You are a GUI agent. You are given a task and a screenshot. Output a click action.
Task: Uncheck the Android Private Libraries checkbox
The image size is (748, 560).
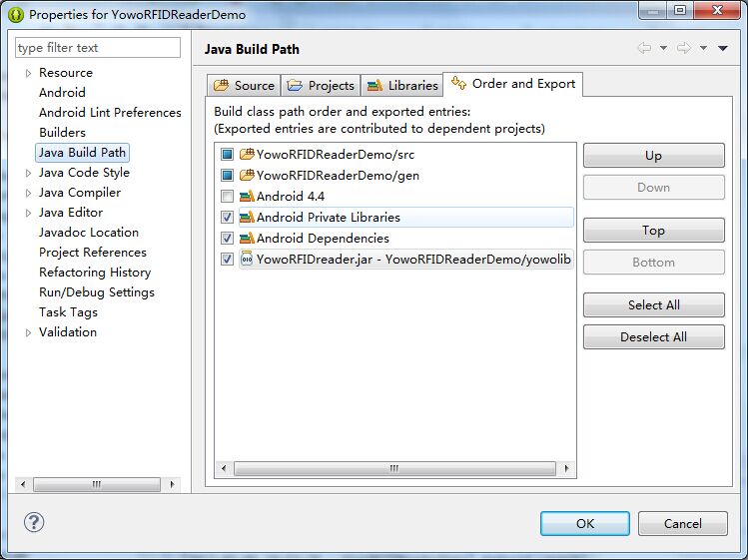[227, 218]
